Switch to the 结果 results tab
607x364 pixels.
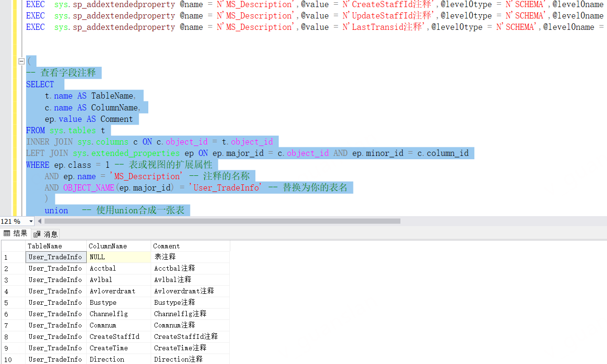coord(16,233)
